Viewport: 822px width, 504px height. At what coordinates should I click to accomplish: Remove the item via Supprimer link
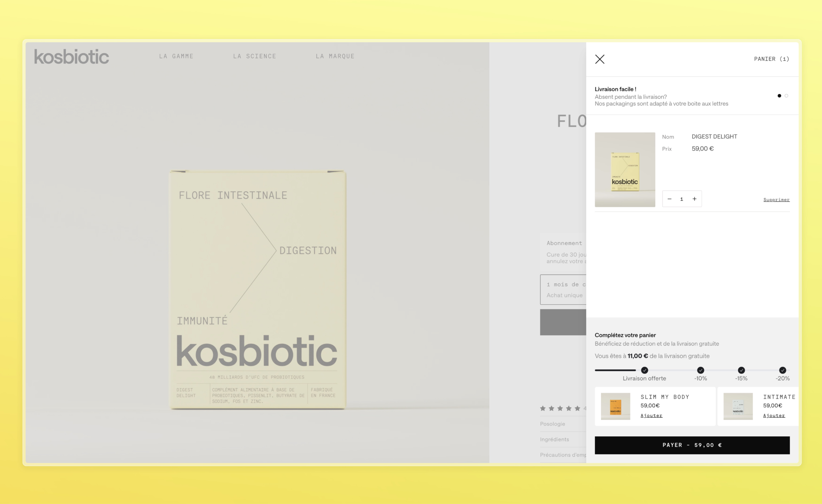(776, 200)
